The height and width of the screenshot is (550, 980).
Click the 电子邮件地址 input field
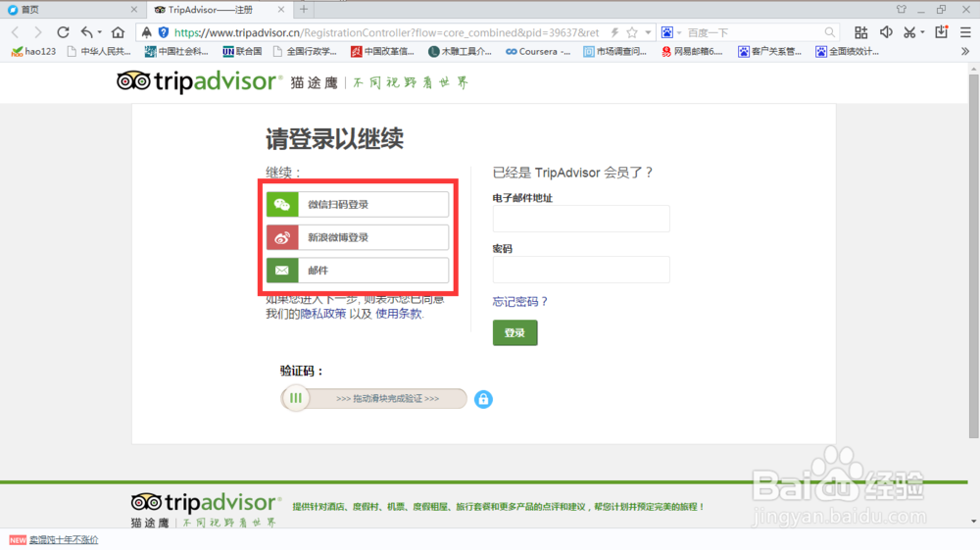click(x=581, y=219)
